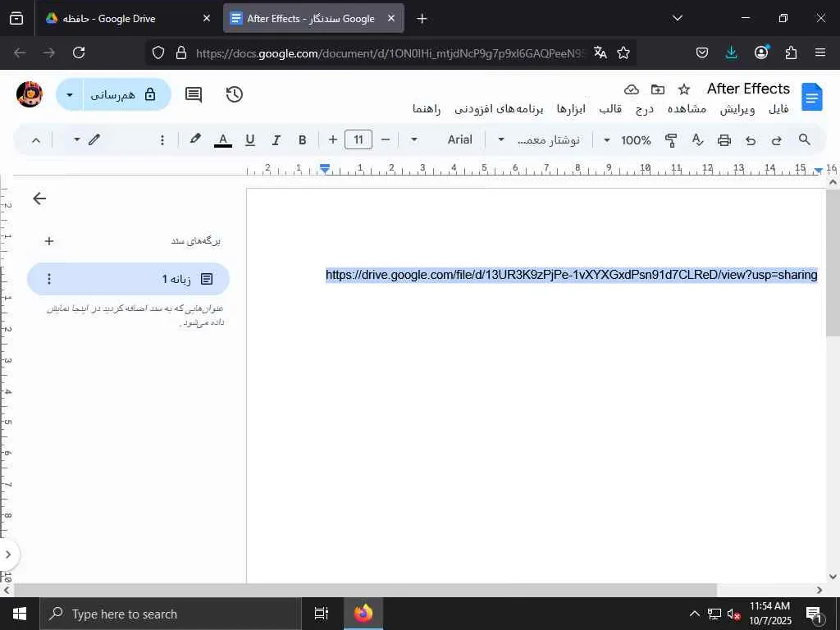List all tabs dropdown chevron
This screenshot has width=840, height=630.
tap(677, 18)
